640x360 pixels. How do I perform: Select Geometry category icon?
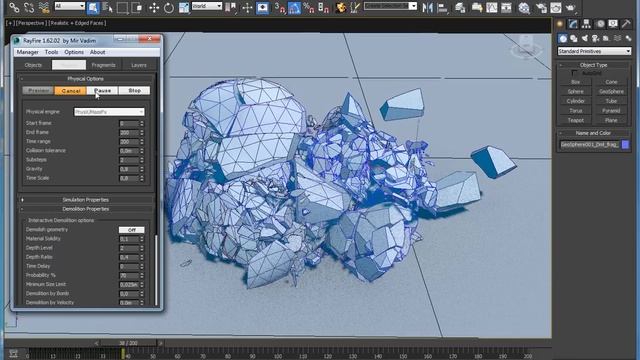click(x=563, y=38)
